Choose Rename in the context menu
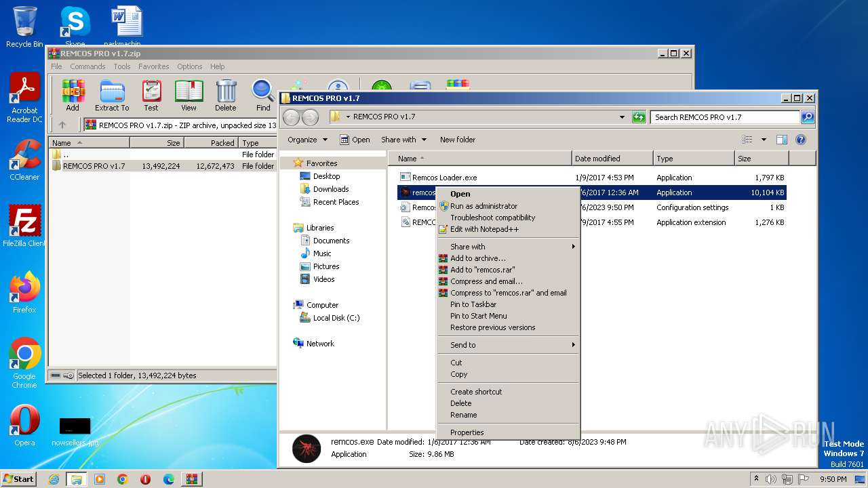 tap(507, 415)
